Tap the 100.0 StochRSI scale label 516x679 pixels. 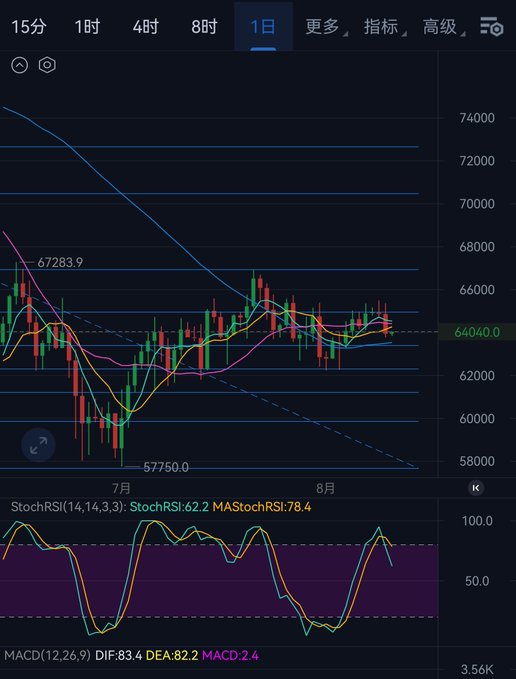pyautogui.click(x=479, y=521)
